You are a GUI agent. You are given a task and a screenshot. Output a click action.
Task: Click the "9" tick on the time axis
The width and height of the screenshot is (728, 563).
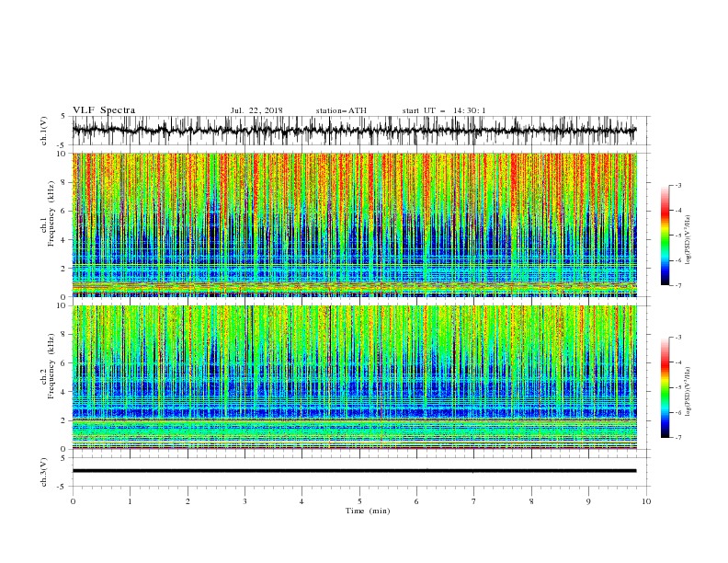(588, 501)
